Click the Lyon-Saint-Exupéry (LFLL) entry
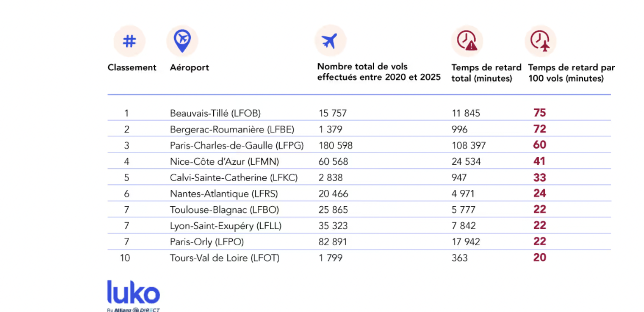This screenshot has width=644, height=312. (226, 226)
